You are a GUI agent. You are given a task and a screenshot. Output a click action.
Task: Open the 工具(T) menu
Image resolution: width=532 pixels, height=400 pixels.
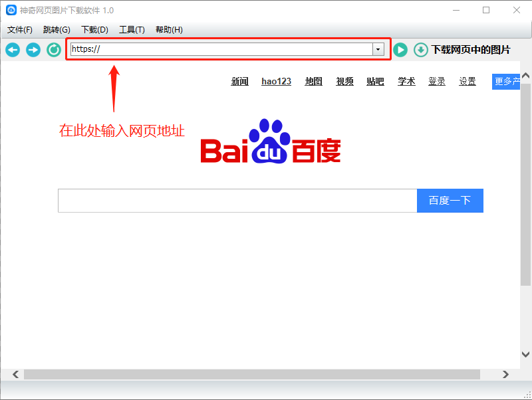(x=132, y=29)
